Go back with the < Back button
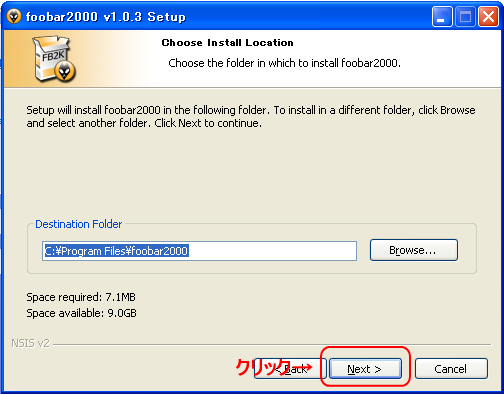 (x=290, y=369)
